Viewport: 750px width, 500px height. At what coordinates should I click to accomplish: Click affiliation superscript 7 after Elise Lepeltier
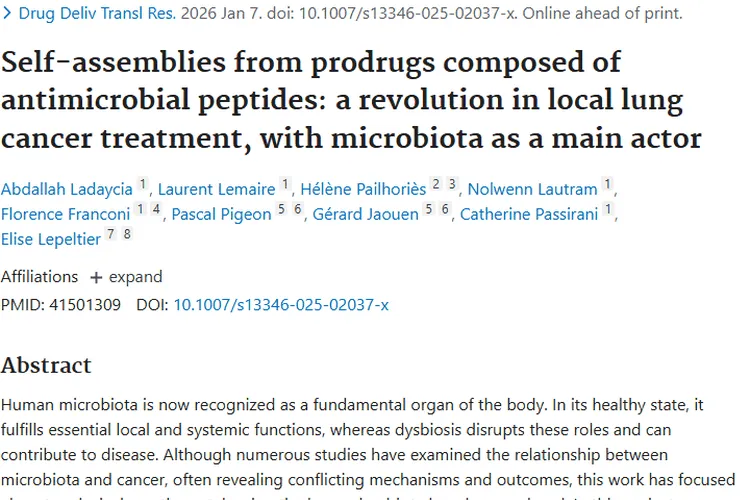pyautogui.click(x=111, y=236)
